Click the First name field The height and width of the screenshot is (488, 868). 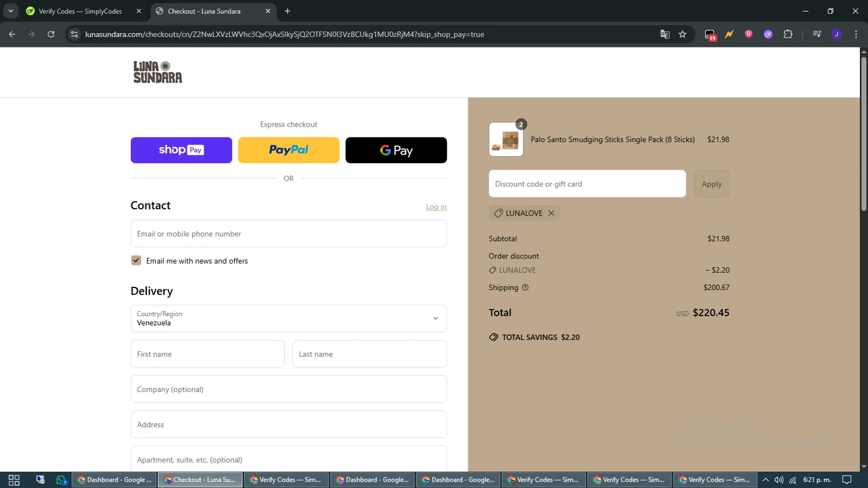pyautogui.click(x=208, y=354)
